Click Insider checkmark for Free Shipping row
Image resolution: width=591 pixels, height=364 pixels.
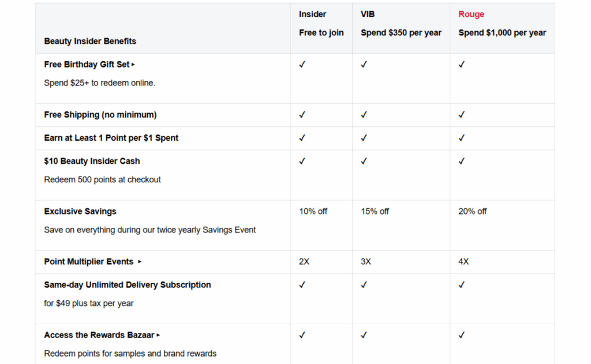point(302,115)
